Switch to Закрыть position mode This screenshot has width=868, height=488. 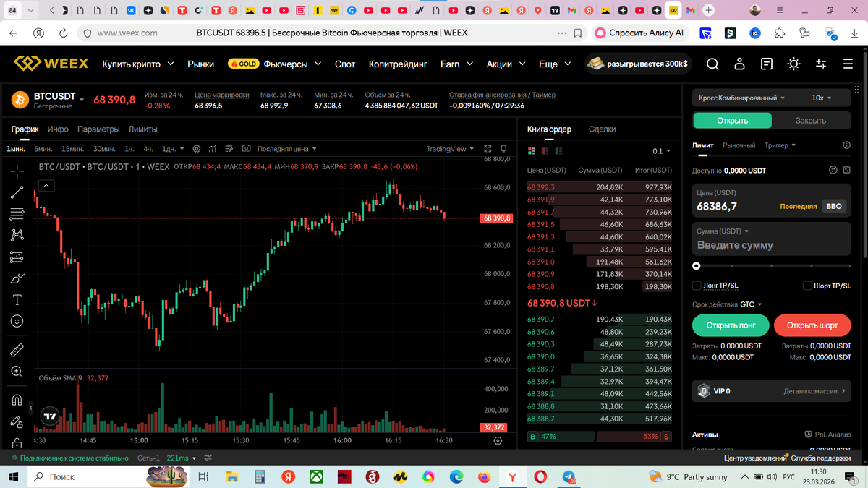point(811,121)
